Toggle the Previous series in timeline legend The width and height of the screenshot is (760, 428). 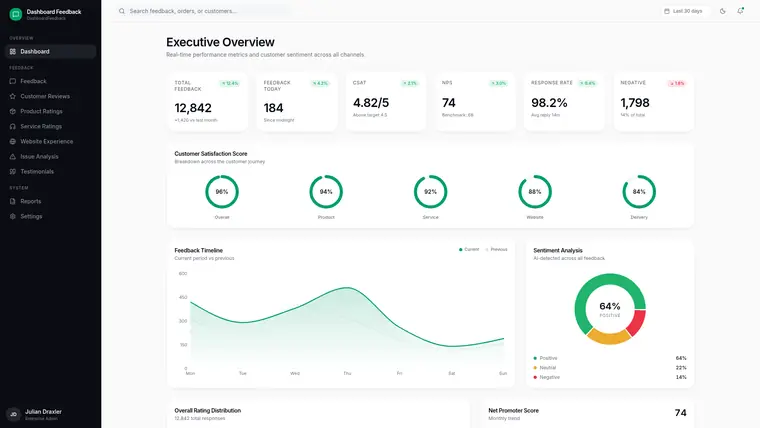tap(496, 250)
